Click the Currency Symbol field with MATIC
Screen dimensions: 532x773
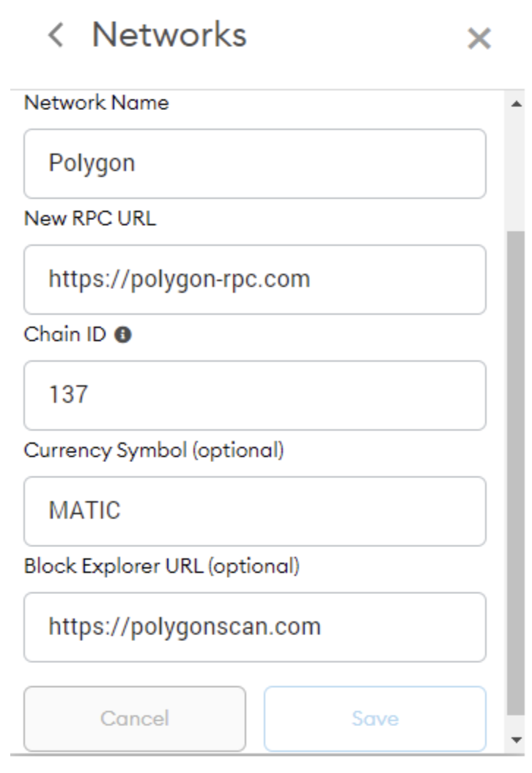click(254, 511)
